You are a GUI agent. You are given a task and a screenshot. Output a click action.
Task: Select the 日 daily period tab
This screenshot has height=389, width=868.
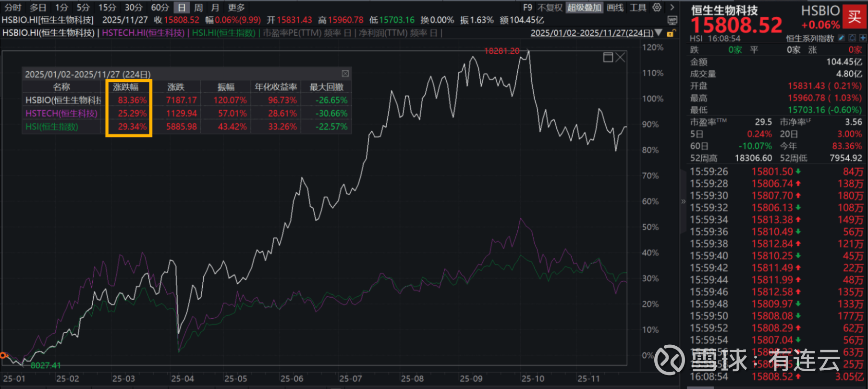coord(182,8)
